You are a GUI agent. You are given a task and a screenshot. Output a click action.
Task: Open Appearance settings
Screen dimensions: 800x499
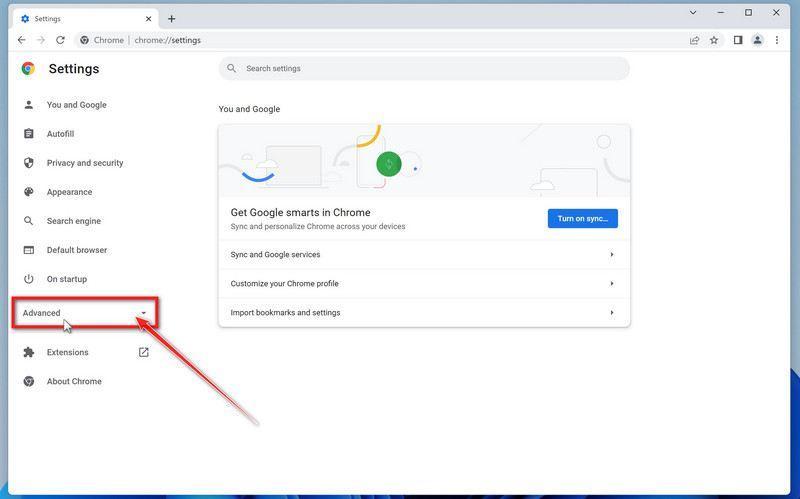(69, 192)
